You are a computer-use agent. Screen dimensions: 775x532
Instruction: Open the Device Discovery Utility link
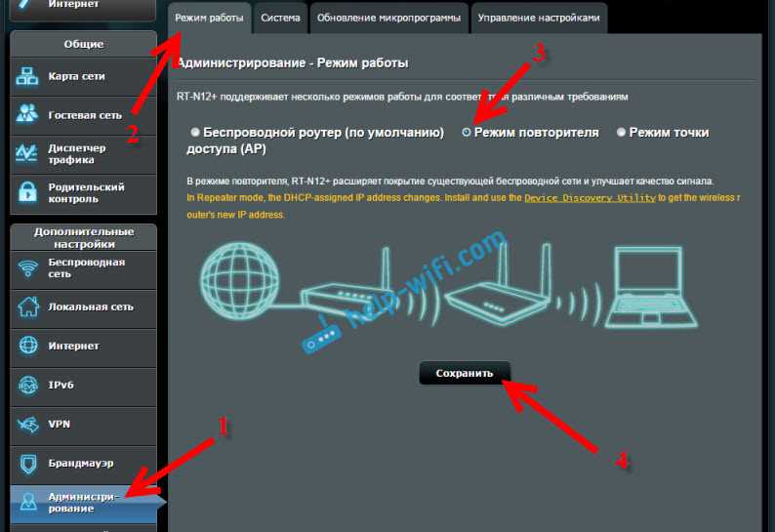tap(590, 198)
